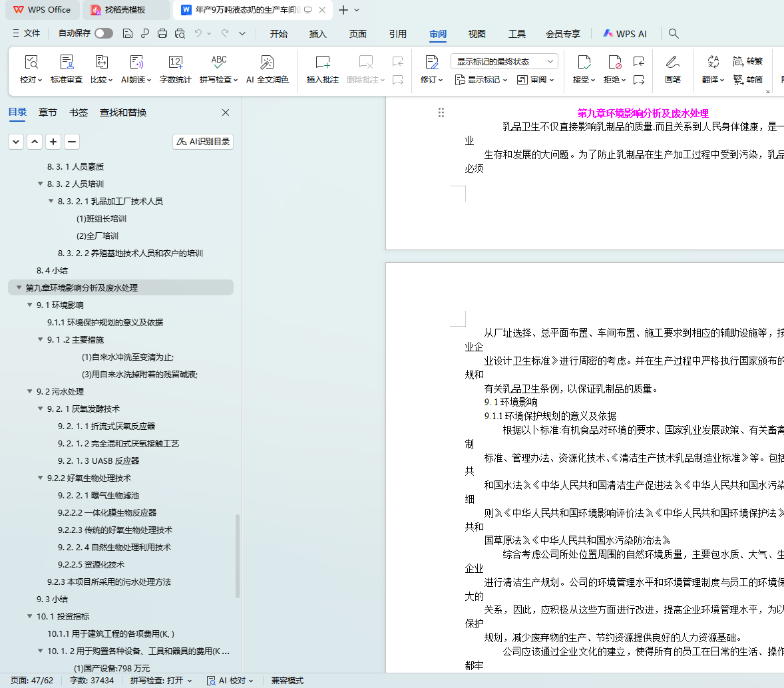Click the 插入批注 insert comment icon
The image size is (784, 688).
(x=323, y=63)
